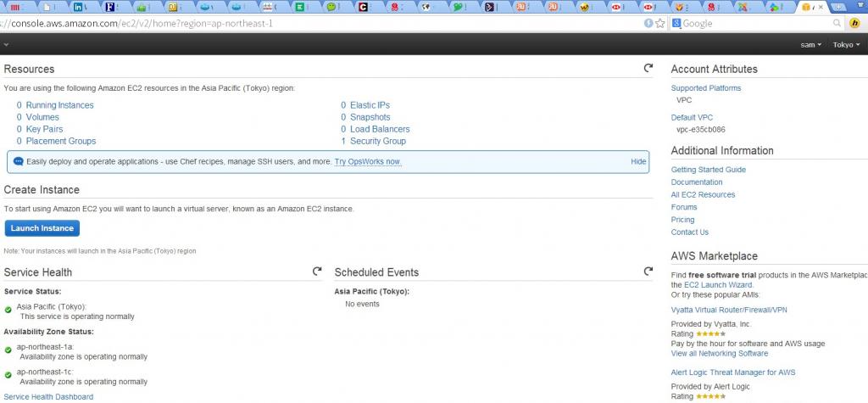Viewport: 868px width, 403px height.
Task: Click the Google search box
Action: 755,24
